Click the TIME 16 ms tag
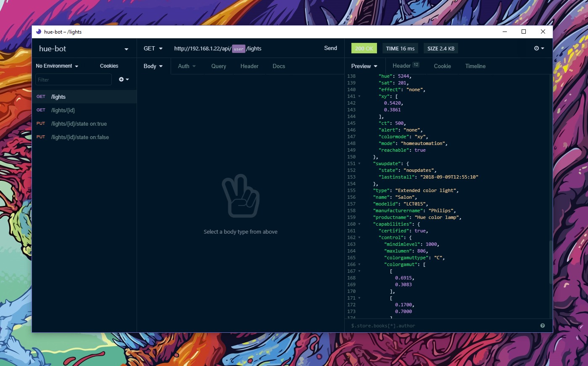Viewport: 588px width, 366px height. pos(400,48)
